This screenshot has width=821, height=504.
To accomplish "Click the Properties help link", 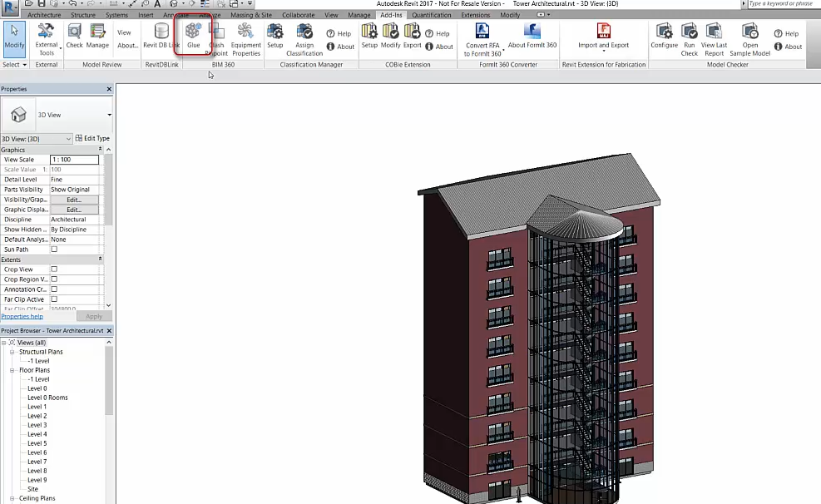I will (22, 316).
